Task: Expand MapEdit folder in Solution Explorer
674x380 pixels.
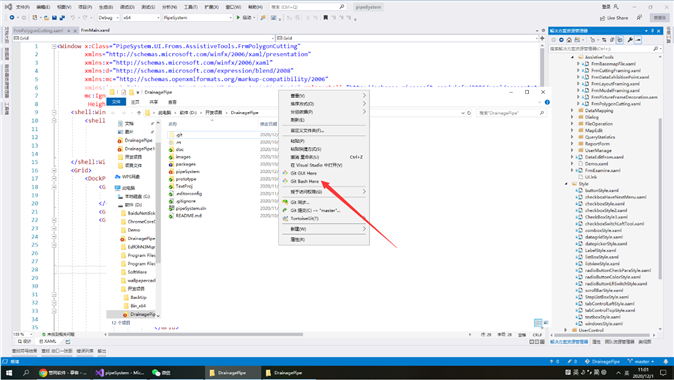Action: [572, 130]
